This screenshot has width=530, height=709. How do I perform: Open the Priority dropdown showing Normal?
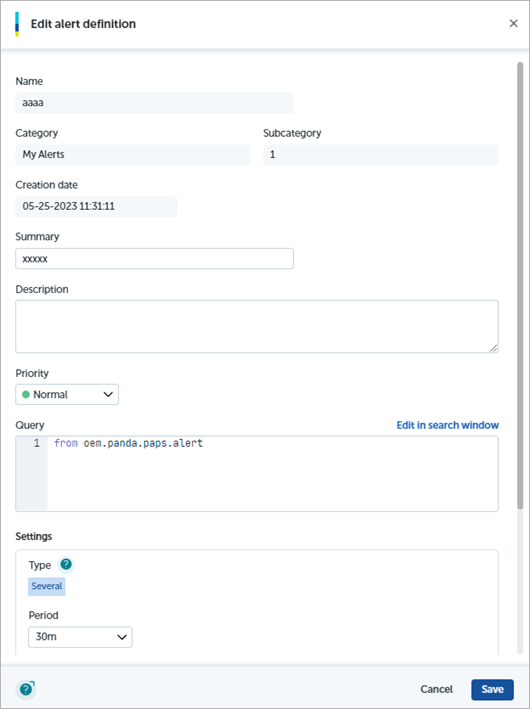67,394
